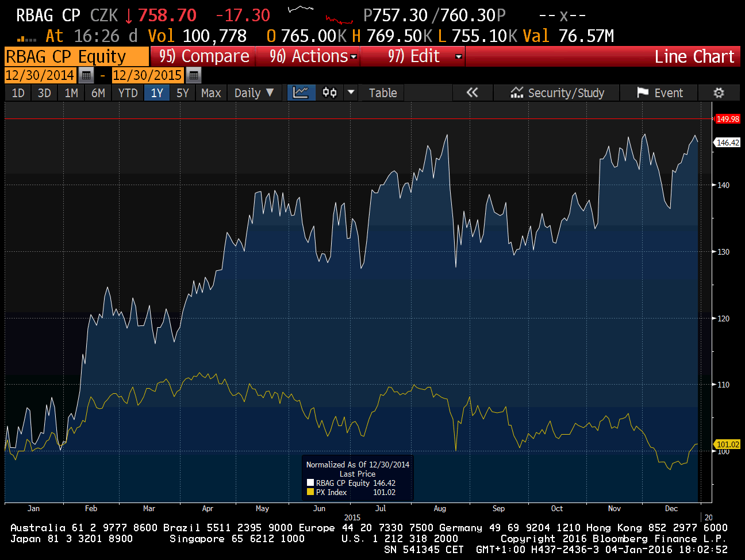Screen dimensions: 745x560
Task: Click the yellow 101.02 axis label
Action: pyautogui.click(x=727, y=444)
